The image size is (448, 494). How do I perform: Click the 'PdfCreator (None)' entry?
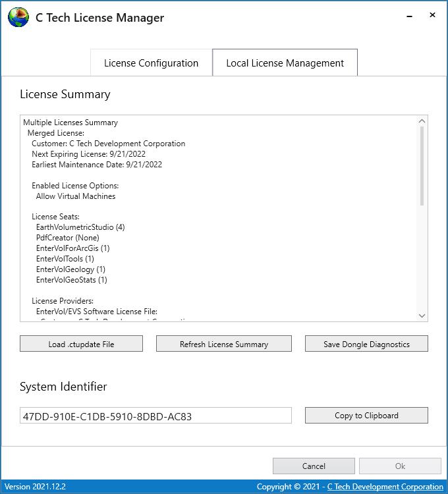(x=67, y=238)
